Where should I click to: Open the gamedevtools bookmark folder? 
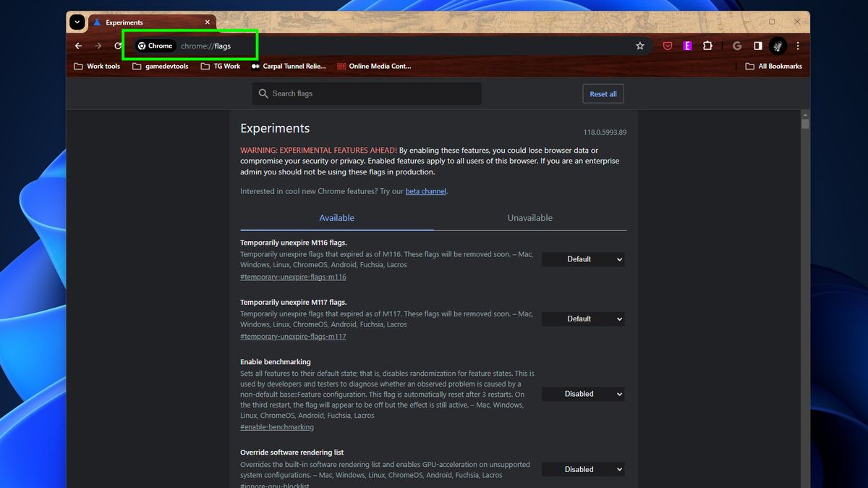tap(161, 66)
